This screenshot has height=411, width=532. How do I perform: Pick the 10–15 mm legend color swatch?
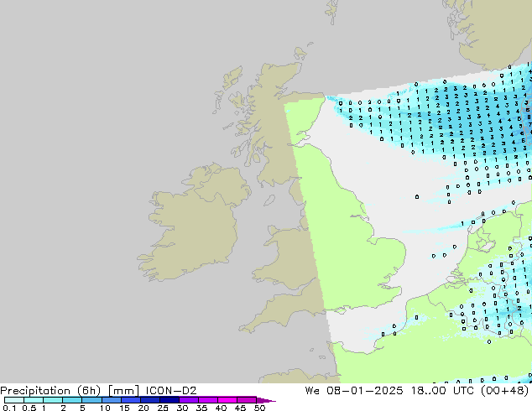(x=111, y=400)
